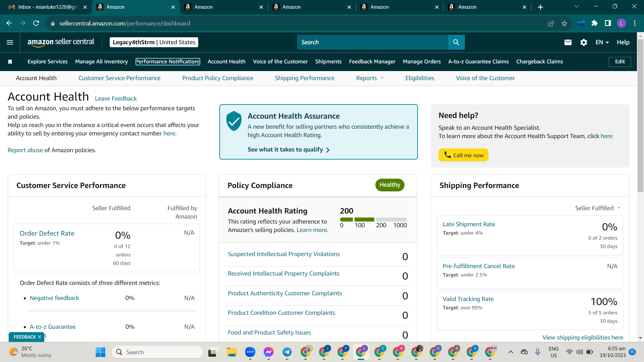Open the EN language dropdown
The height and width of the screenshot is (362, 644).
click(602, 42)
